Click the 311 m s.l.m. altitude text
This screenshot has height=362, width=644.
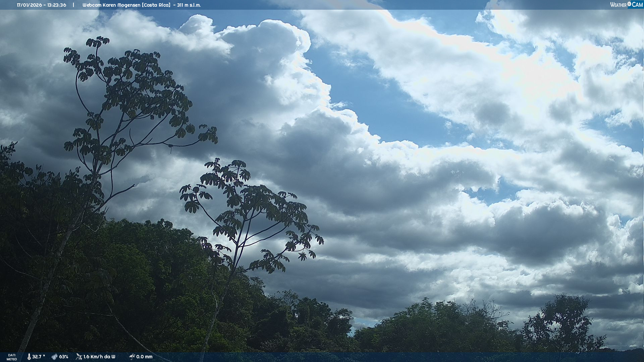189,5
